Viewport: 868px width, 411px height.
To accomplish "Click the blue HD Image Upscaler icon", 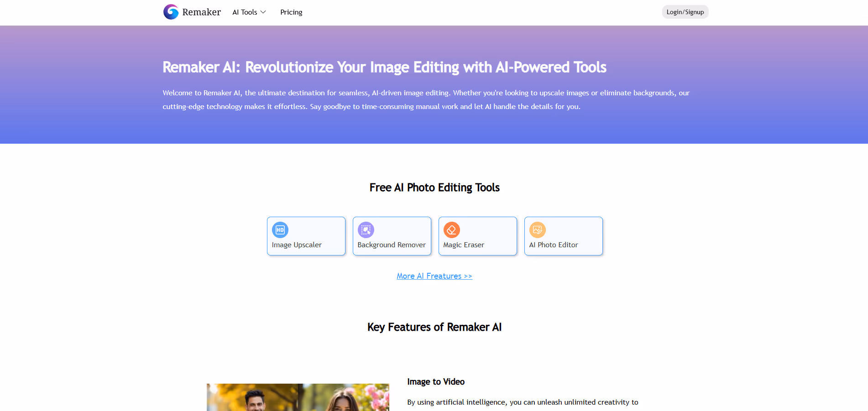I will pos(280,230).
